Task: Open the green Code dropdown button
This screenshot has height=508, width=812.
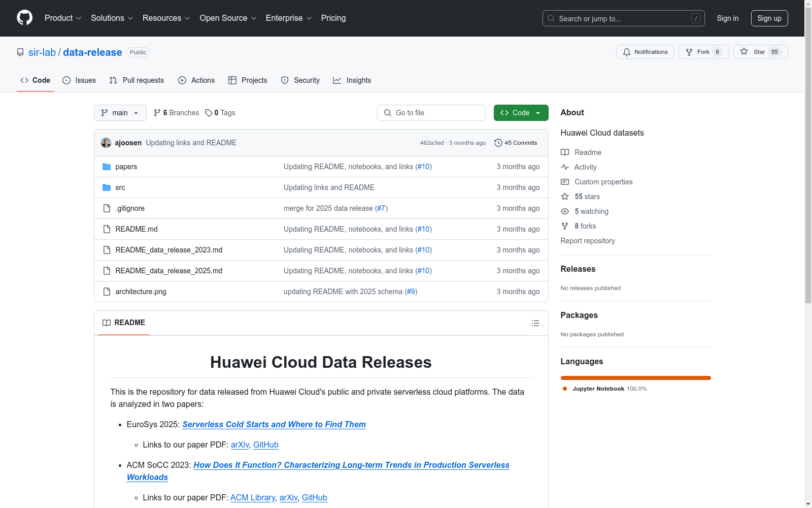Action: click(521, 113)
